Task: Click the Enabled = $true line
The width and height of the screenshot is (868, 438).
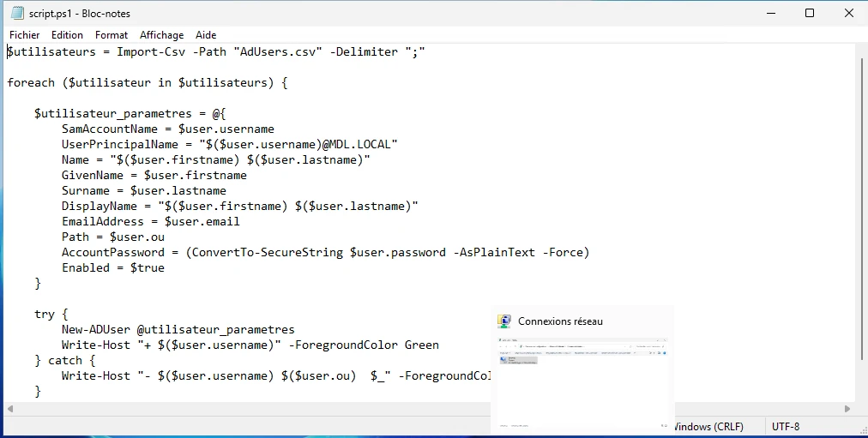Action: 113,268
